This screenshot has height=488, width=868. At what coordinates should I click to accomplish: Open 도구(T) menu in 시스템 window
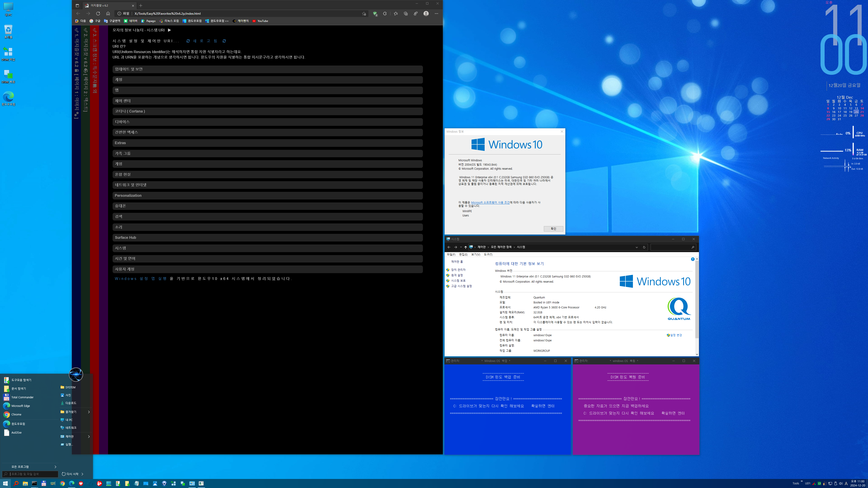point(488,255)
